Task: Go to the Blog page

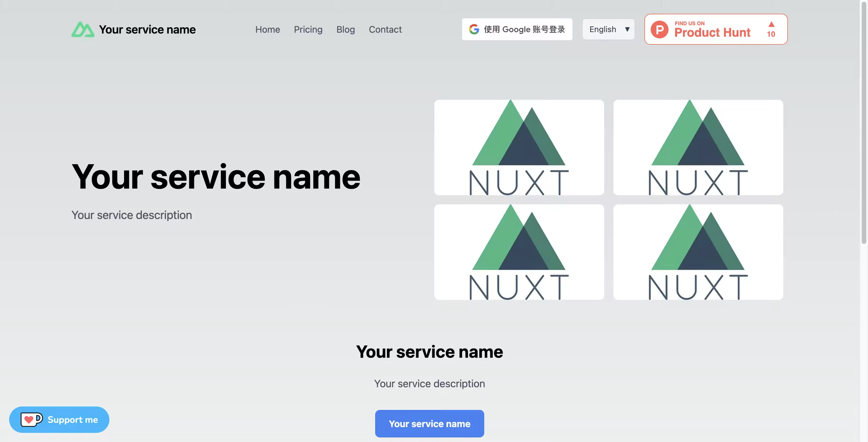Action: [x=345, y=29]
